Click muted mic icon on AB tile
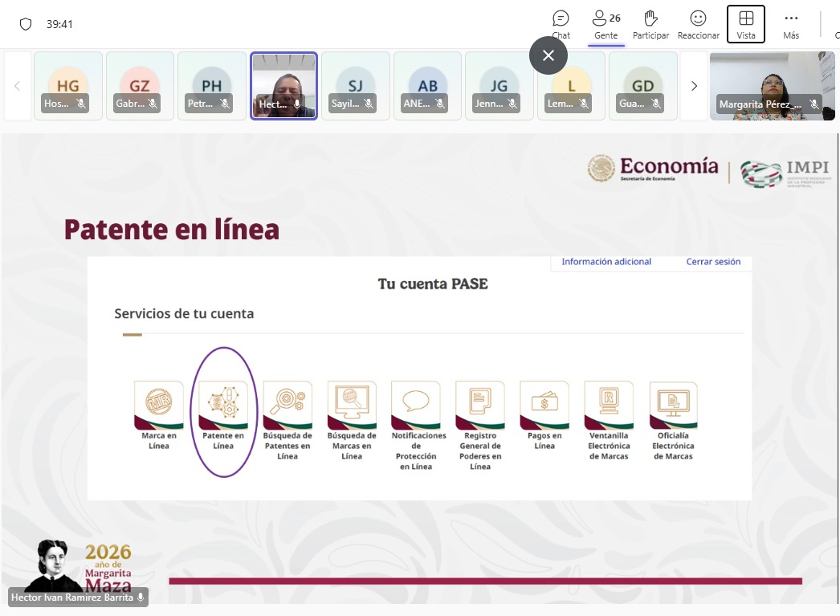The width and height of the screenshot is (840, 616). pyautogui.click(x=440, y=104)
